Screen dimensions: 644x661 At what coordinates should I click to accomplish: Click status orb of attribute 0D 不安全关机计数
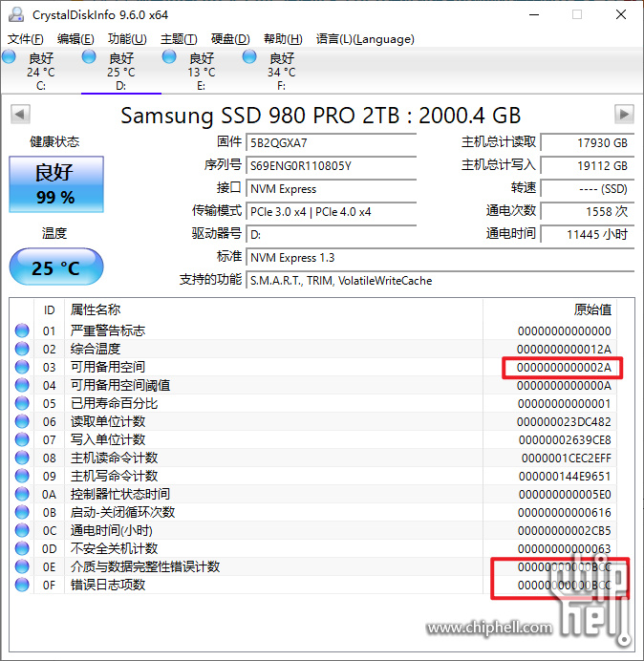(22, 548)
